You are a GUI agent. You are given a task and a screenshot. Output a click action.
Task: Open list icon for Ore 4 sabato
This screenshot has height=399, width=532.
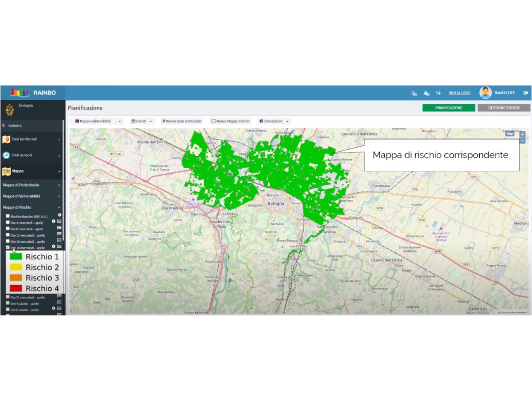59,302
